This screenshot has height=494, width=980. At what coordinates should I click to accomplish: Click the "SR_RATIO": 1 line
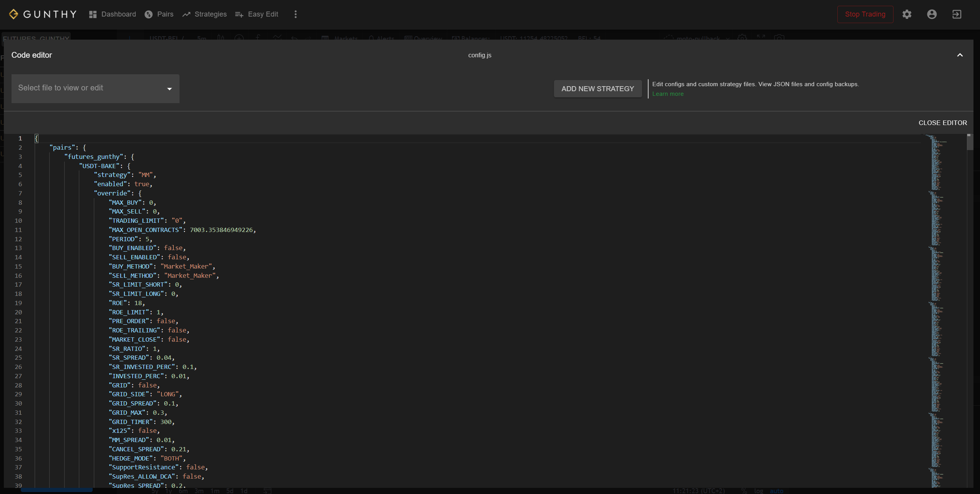click(134, 349)
